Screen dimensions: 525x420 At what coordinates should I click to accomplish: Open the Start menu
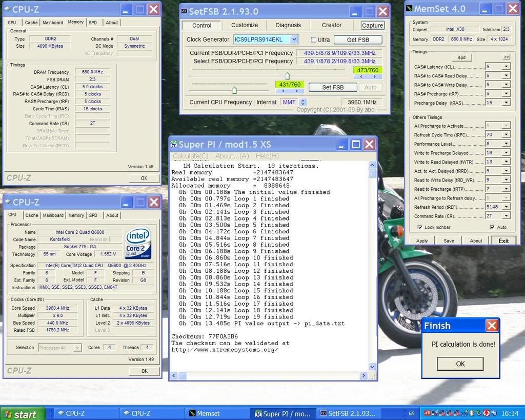tap(23, 414)
